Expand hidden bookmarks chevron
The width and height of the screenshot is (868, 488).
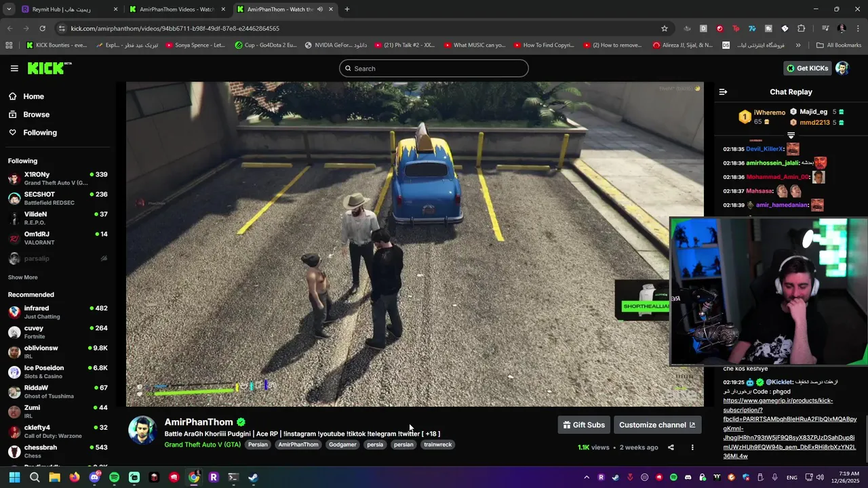coord(798,45)
